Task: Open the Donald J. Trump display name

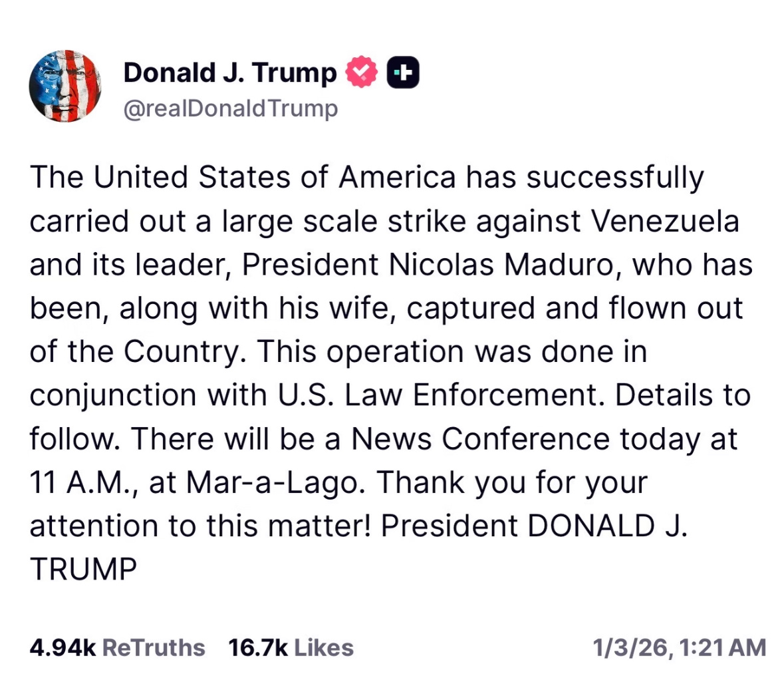Action: (x=230, y=73)
